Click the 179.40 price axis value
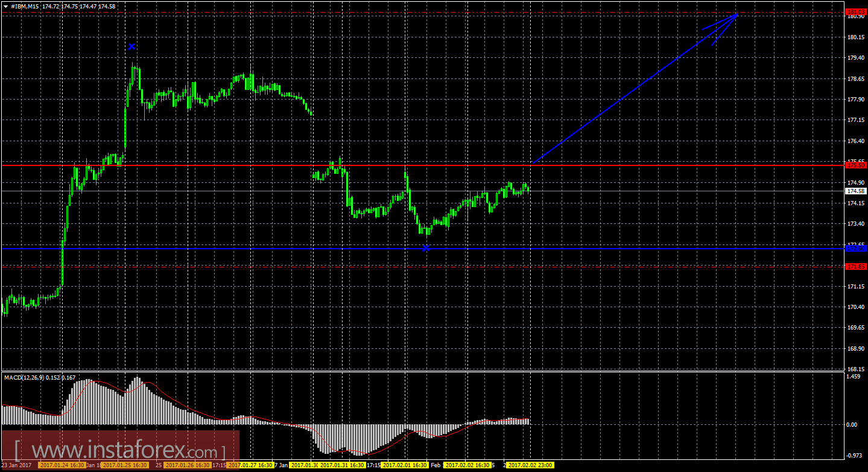Screen dimensions: 868x472 856,58
